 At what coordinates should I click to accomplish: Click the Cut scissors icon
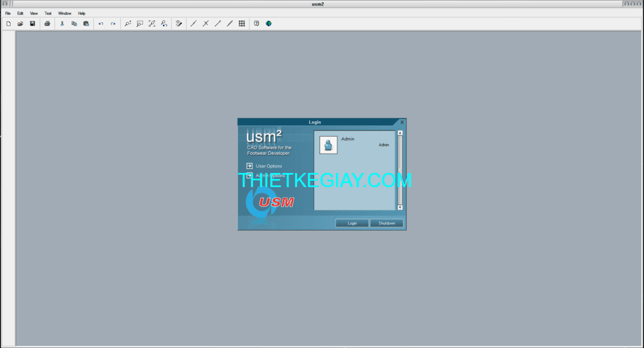pos(62,23)
